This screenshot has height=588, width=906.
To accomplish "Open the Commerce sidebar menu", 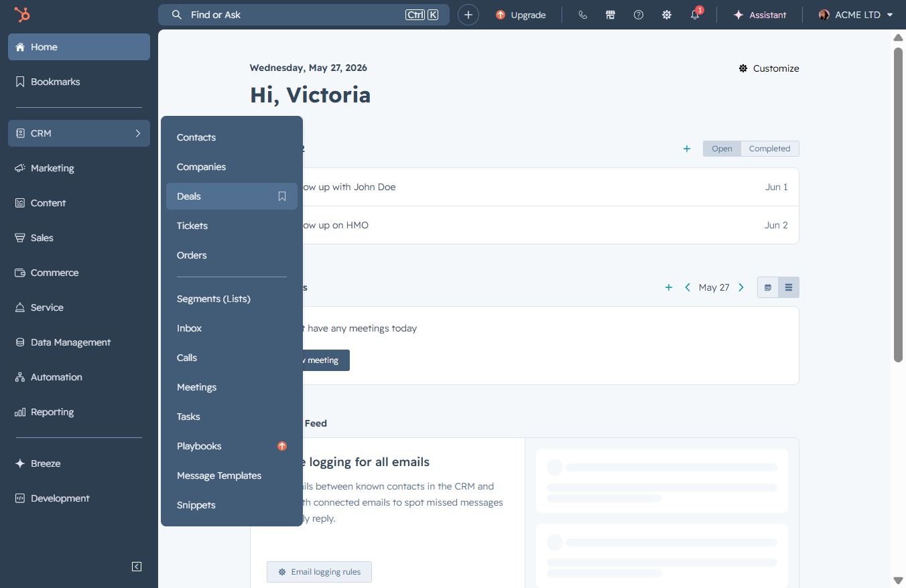I will (x=79, y=273).
